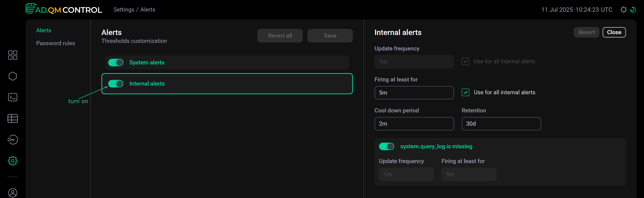Open the dashboard grid icon in sidebar
644x198 pixels.
[x=13, y=55]
